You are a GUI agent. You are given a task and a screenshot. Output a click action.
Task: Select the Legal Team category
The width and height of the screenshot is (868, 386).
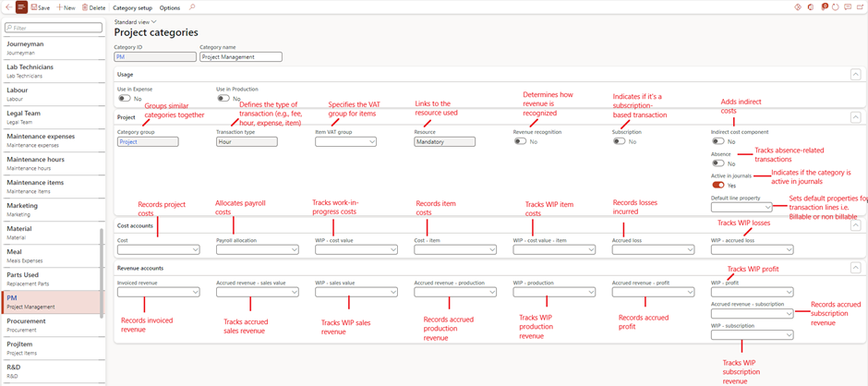pos(53,117)
